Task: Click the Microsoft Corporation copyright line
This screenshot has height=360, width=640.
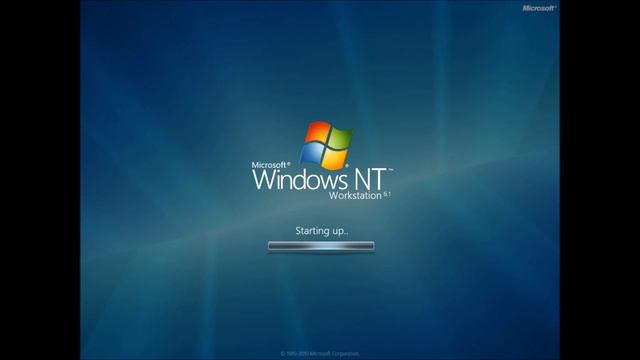Action: tap(320, 353)
